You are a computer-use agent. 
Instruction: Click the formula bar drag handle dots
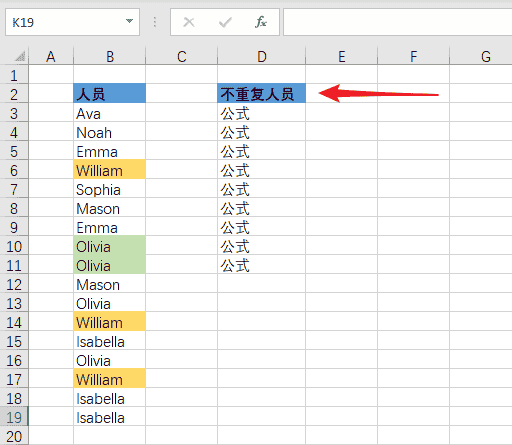click(x=155, y=22)
